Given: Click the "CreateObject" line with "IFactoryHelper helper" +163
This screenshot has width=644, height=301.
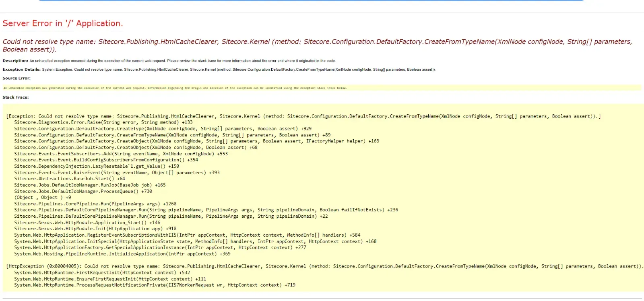Looking at the screenshot, I should pyautogui.click(x=196, y=141).
